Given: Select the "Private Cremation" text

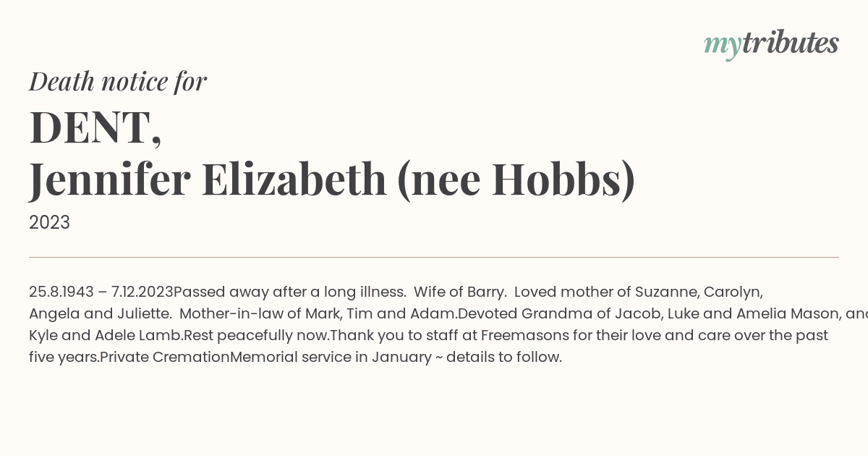Looking at the screenshot, I should tap(165, 358).
